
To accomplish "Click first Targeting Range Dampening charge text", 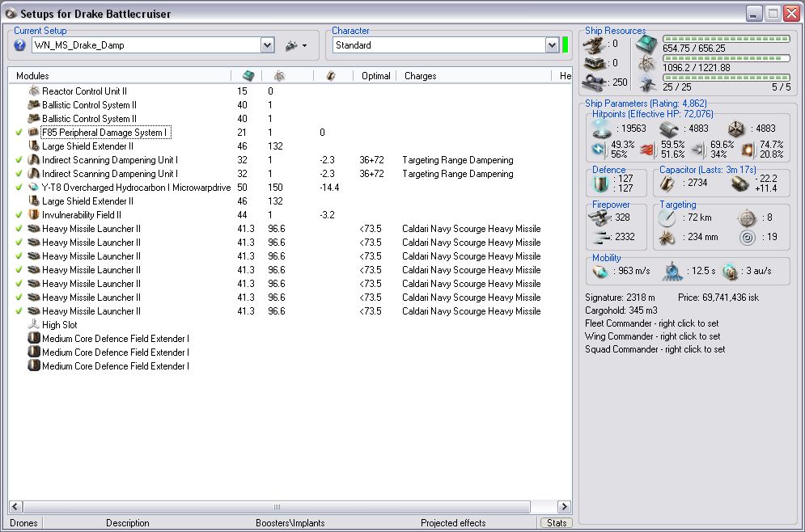I will pyautogui.click(x=457, y=160).
